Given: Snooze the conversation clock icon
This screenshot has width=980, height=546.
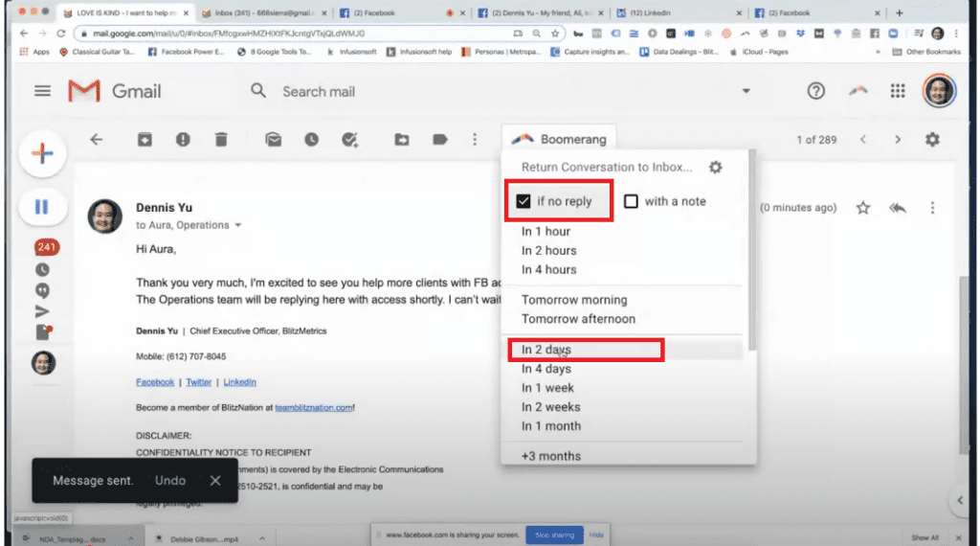Looking at the screenshot, I should click(311, 140).
